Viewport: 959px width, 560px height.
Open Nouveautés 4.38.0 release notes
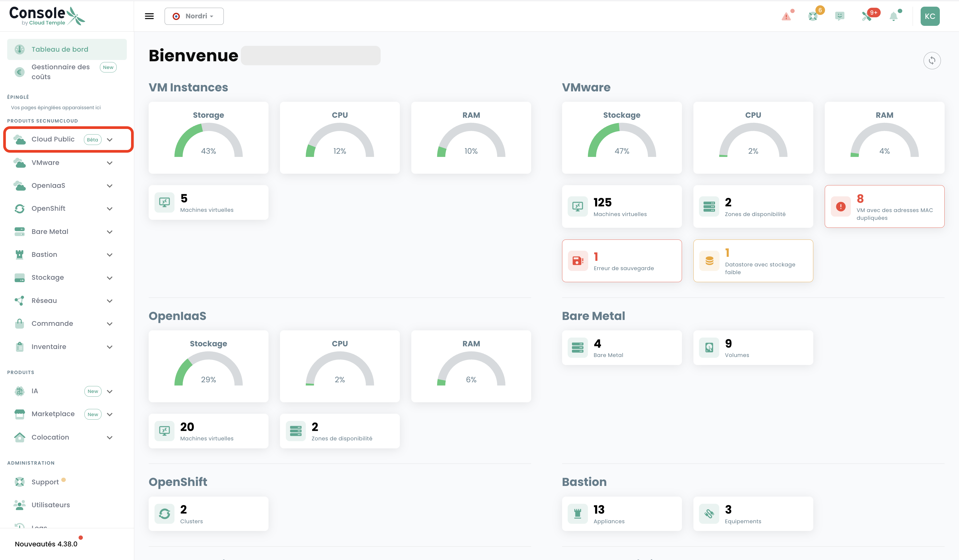[46, 544]
